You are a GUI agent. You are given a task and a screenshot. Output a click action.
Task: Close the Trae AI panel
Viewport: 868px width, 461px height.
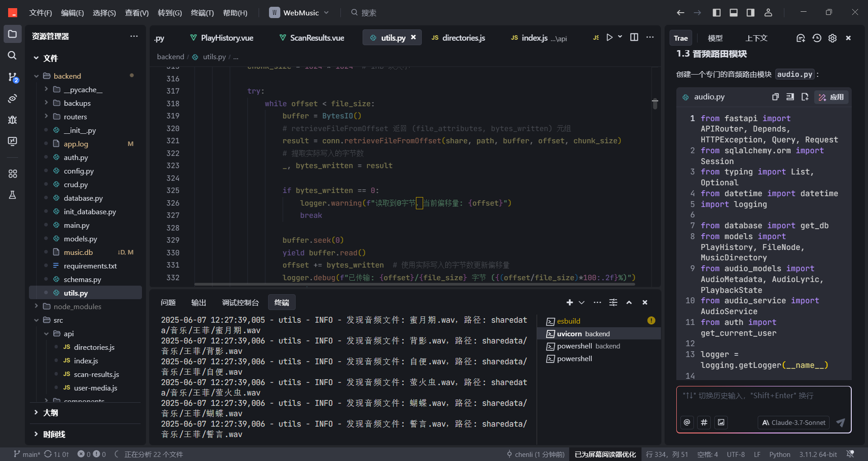(x=849, y=38)
